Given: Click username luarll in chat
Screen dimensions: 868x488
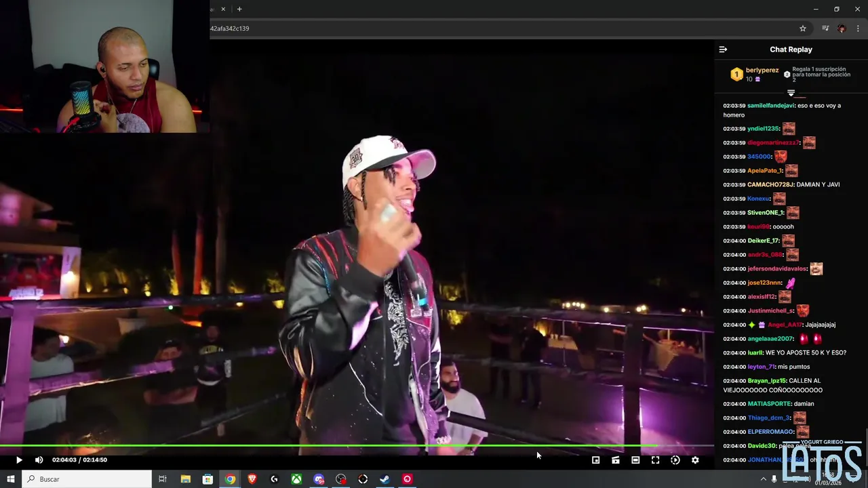Looking at the screenshot, I should coord(755,353).
